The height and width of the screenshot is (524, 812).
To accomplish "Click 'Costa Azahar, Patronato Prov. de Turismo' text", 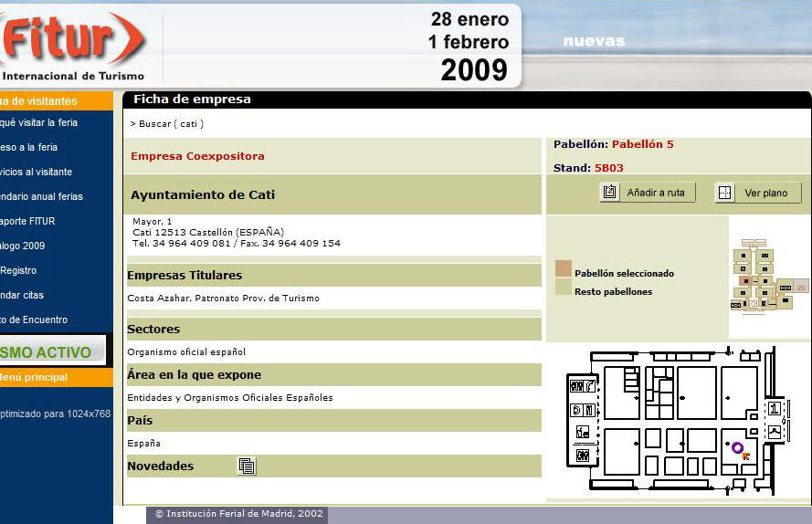I will [223, 299].
